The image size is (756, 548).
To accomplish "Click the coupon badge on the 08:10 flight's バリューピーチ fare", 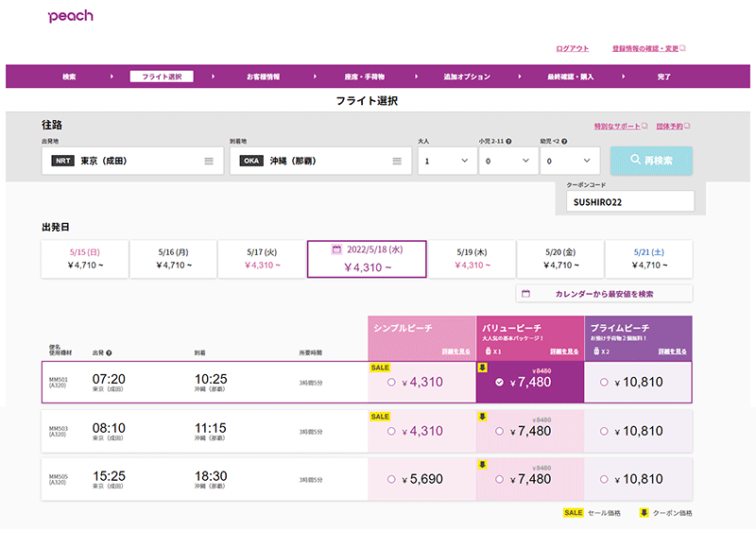I will tap(482, 417).
